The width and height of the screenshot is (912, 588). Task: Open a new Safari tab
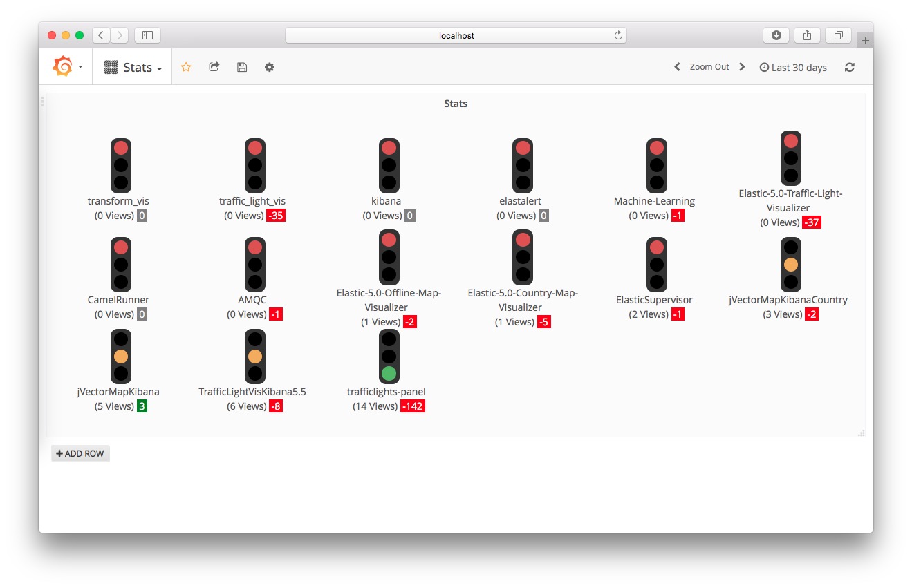[865, 41]
